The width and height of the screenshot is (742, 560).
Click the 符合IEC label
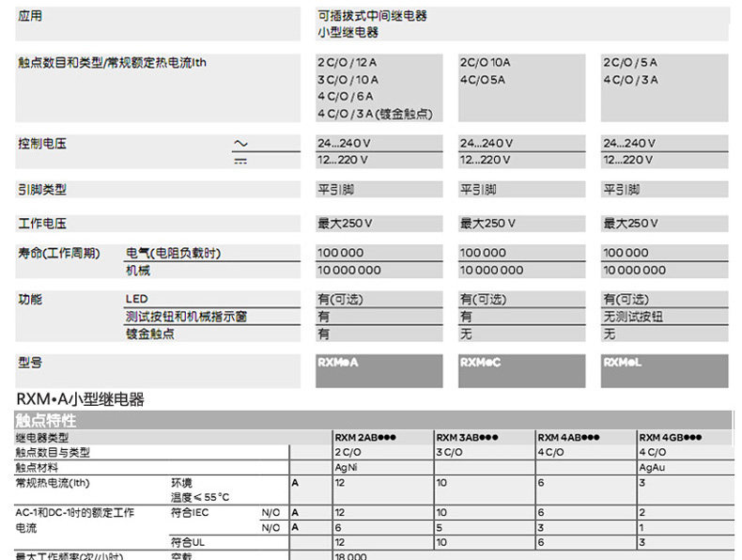point(190,512)
